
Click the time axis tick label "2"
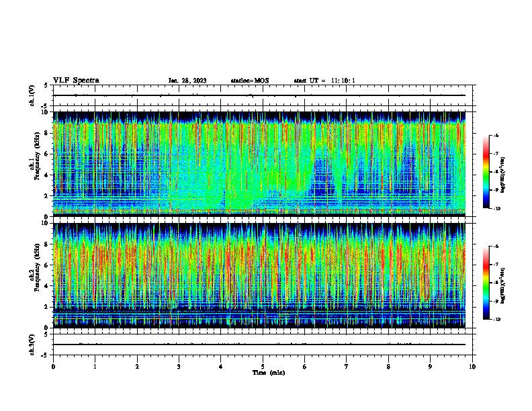coord(137,367)
